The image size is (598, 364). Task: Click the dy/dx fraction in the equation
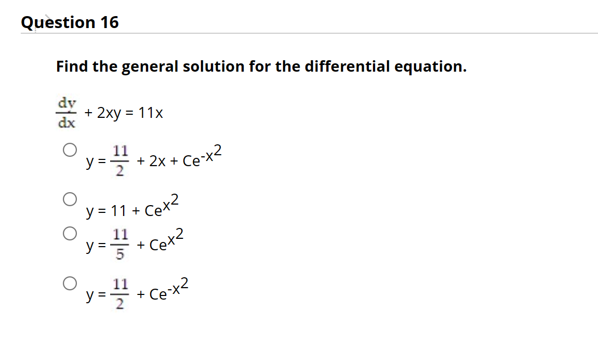pos(67,113)
